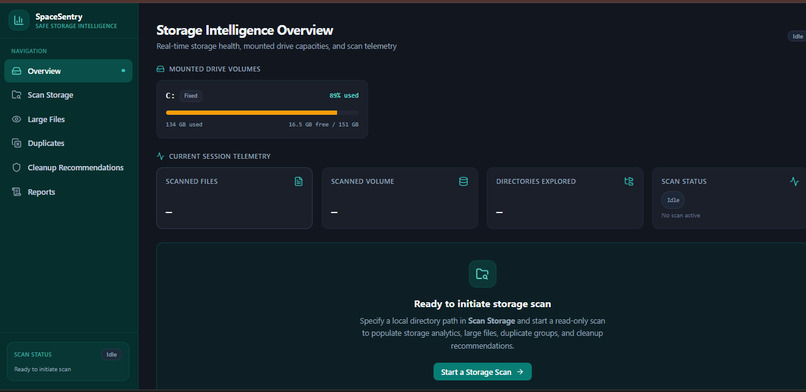Viewport: 806px width, 392px height.
Task: Click the Storage Intelligence Overview heading
Action: point(245,30)
